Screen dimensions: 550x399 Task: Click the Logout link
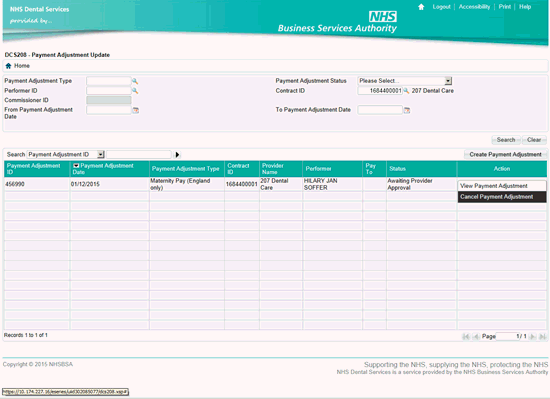(x=441, y=7)
